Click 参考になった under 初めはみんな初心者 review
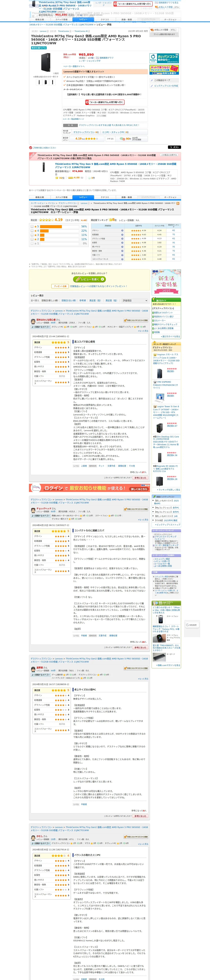The image size is (210, 980). coord(140,478)
